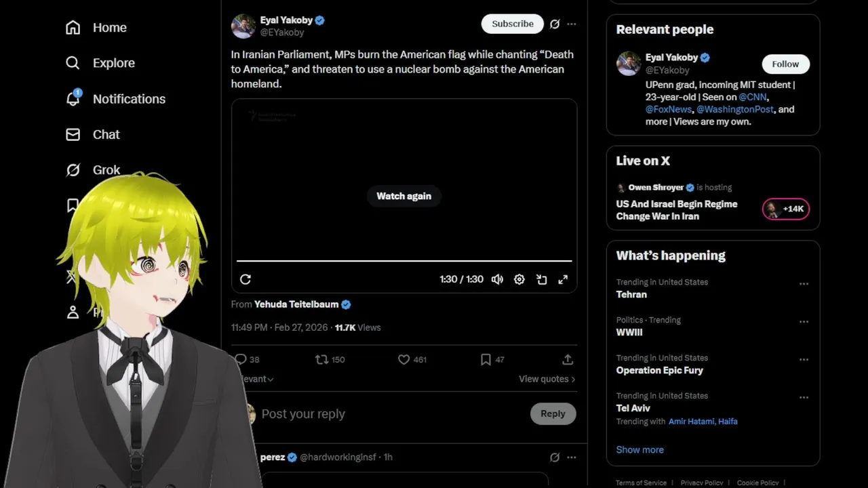Open more options for WWIII trend
868x488 pixels.
pos(804,322)
